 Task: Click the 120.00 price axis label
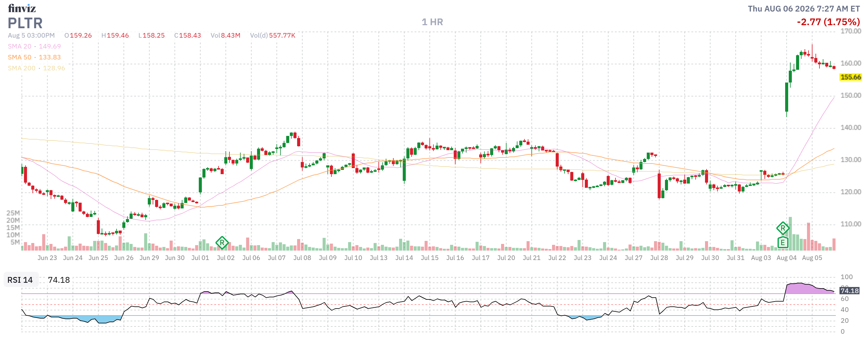[850, 192]
